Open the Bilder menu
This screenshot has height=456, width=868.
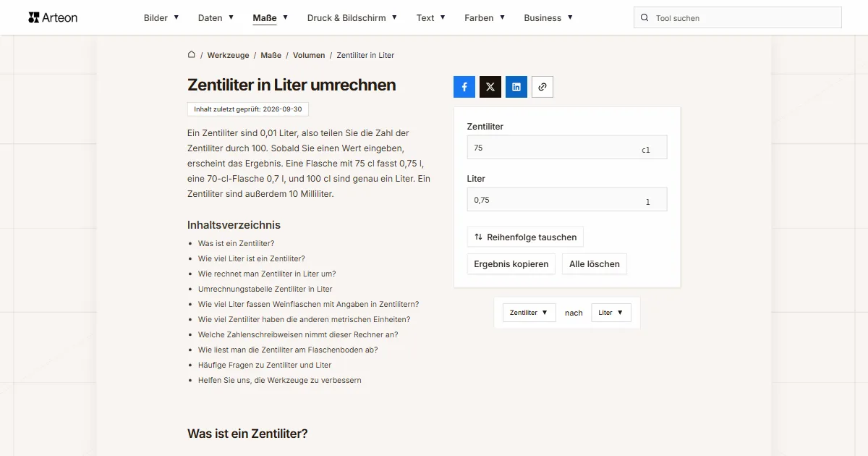[x=161, y=18]
